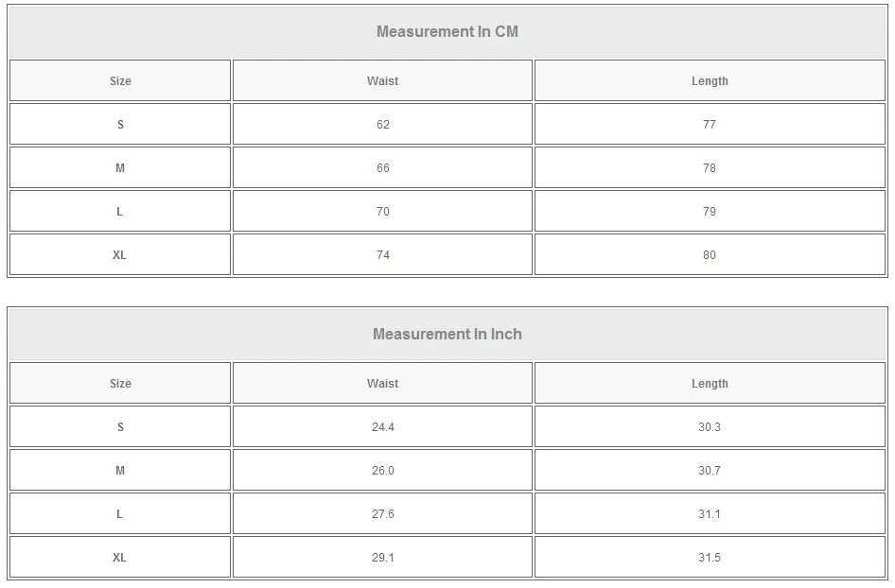Click the 27.6 inch waist cell

(x=382, y=514)
